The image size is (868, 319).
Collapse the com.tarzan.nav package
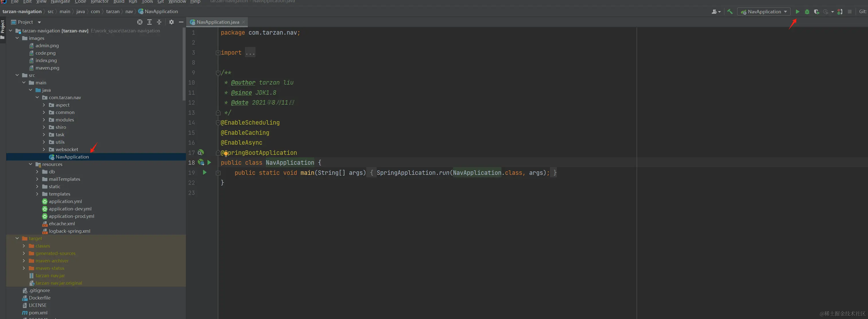pyautogui.click(x=37, y=97)
